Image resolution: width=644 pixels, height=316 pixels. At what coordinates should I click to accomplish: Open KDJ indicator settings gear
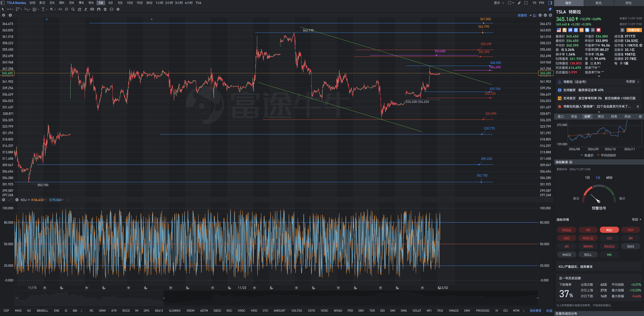(x=3, y=200)
